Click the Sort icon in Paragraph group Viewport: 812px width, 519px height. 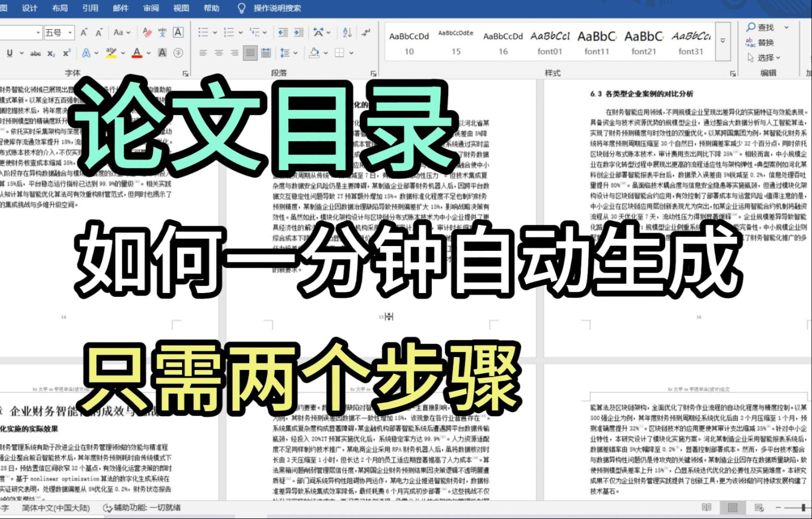[346, 33]
